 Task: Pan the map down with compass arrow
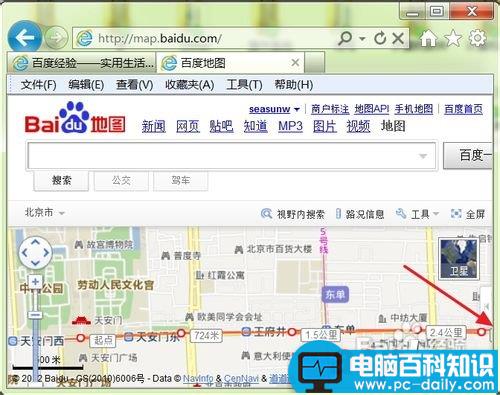point(35,263)
